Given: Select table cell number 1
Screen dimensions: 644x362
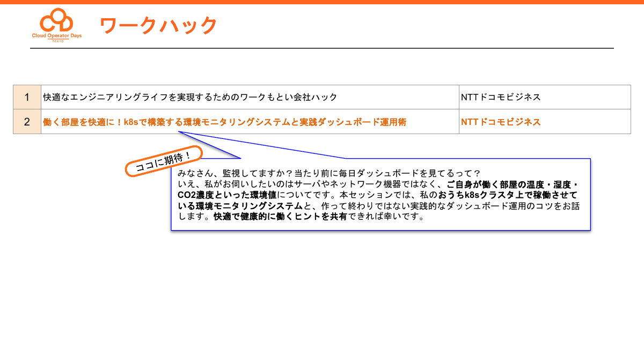Looking at the screenshot, I should [27, 97].
